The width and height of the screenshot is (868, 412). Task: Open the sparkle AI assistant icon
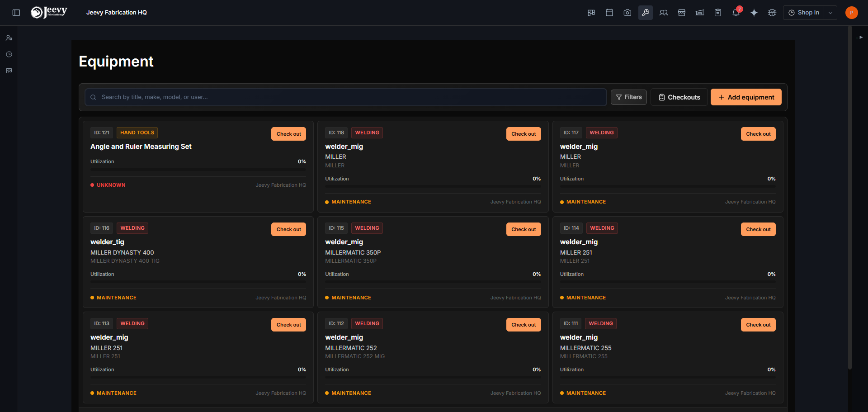pos(754,13)
